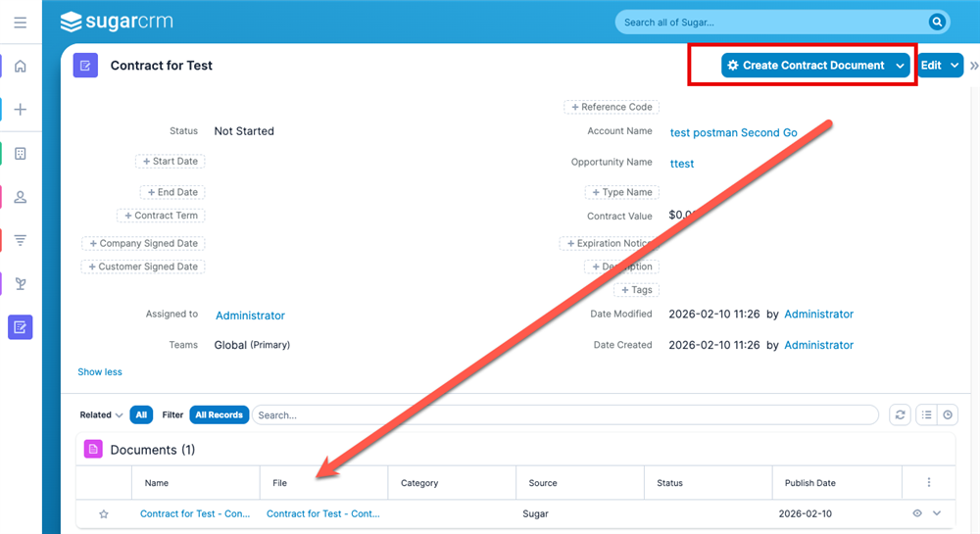Open Accounts building icon in sidebar
980x534 pixels.
click(x=20, y=154)
